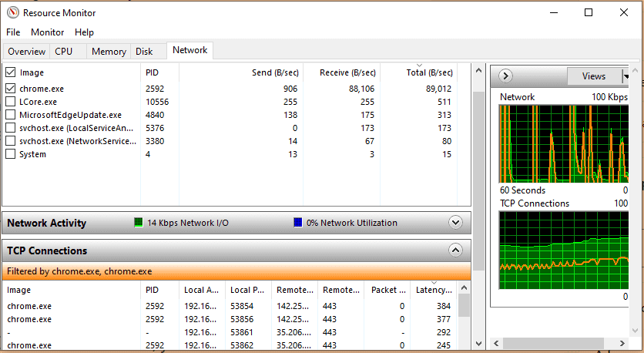Click the Views button
The image size is (644, 353).
[x=594, y=76]
